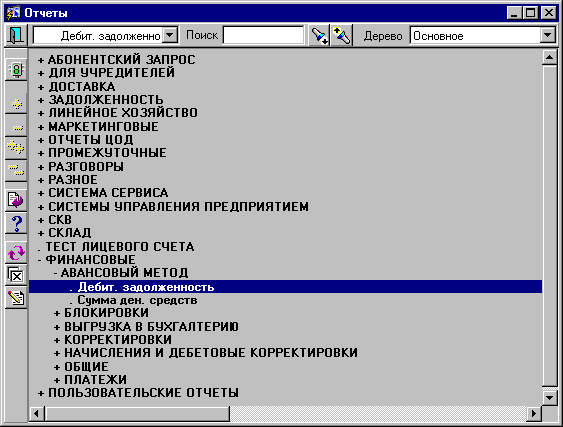Click the notepad with pencil icon
Image resolution: width=563 pixels, height=427 pixels.
(x=16, y=298)
